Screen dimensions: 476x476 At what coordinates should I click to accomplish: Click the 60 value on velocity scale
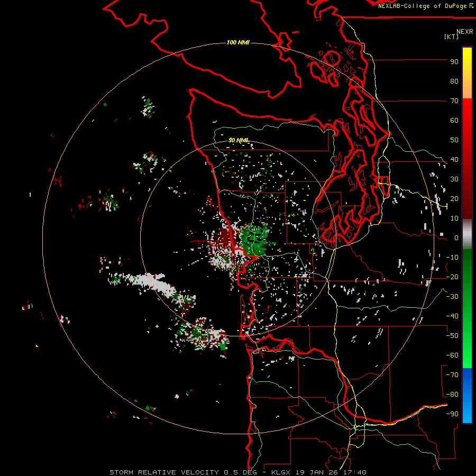[454, 121]
